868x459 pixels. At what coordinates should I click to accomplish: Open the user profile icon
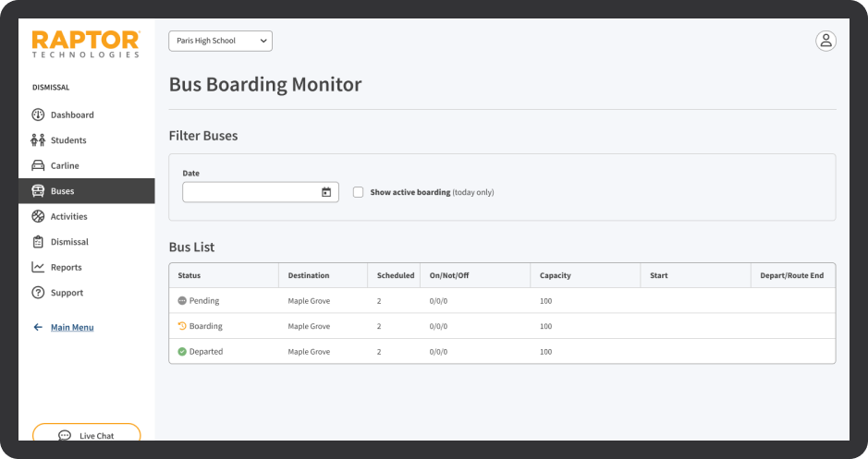click(825, 41)
